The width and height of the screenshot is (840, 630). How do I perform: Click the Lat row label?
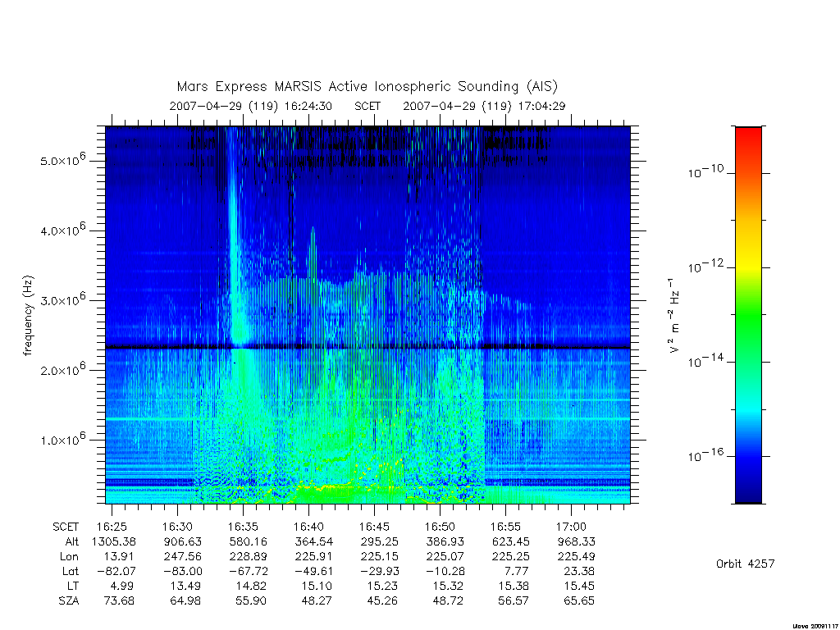(71, 571)
